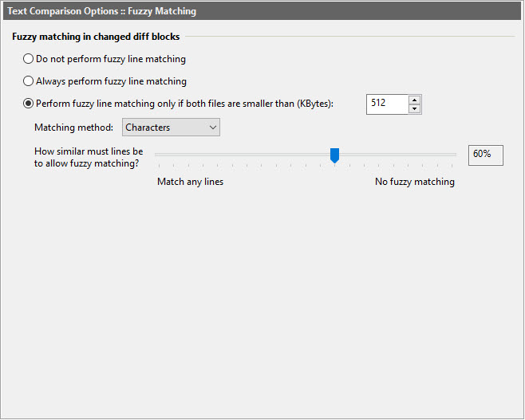Click the slider track left of the thumb
The image size is (525, 420).
click(239, 155)
